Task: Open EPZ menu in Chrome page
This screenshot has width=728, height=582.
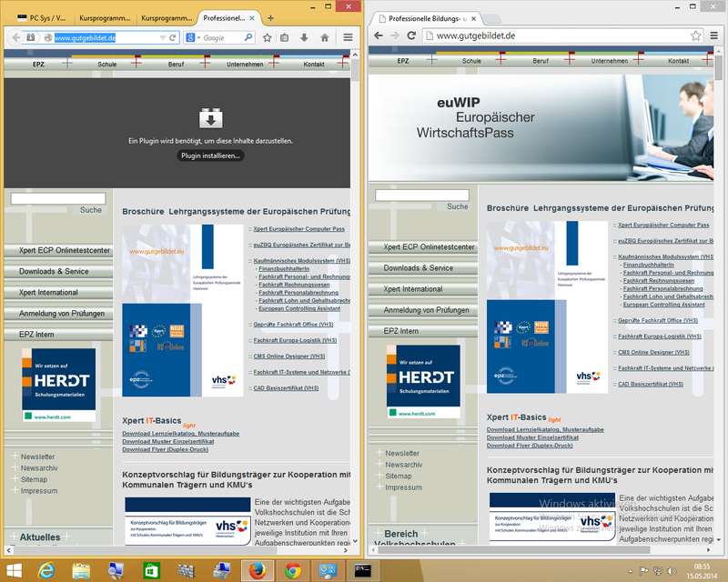Action: (x=403, y=61)
